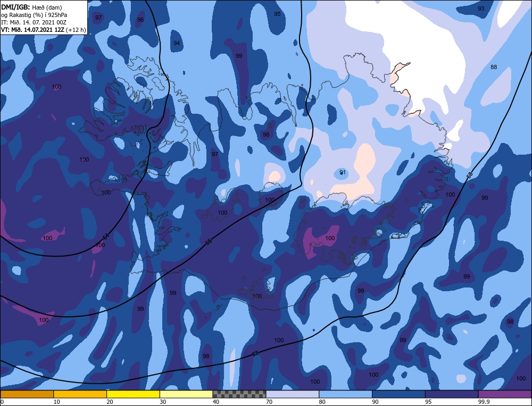Click the checkered 40–70 legend swatch
The image size is (532, 406).
tap(239, 394)
